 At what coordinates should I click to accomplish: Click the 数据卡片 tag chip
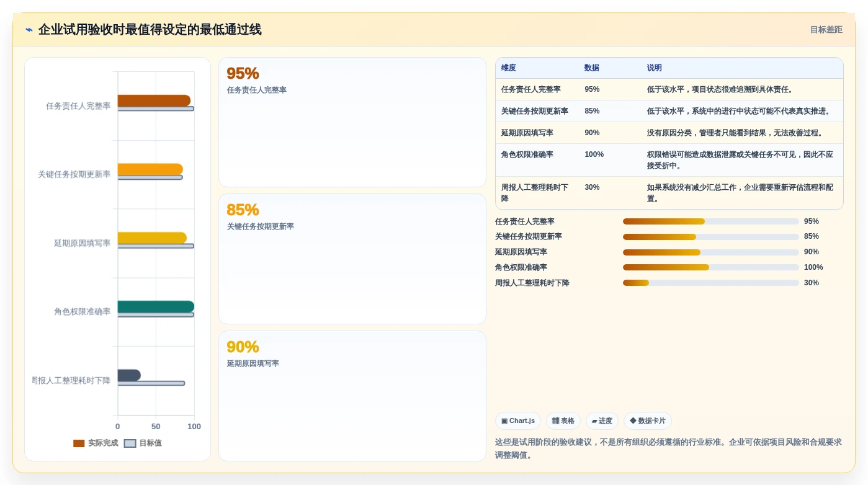648,421
